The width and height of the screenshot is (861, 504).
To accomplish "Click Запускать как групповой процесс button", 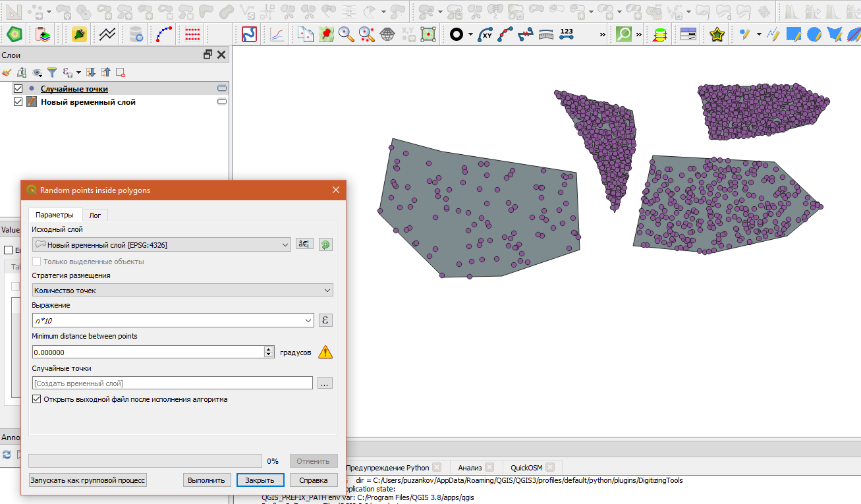I will tap(88, 480).
